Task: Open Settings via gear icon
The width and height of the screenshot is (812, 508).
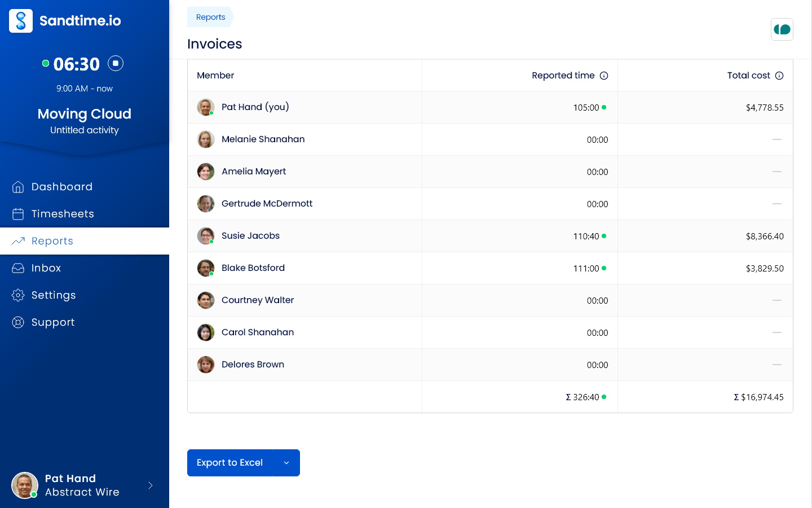Action: coord(18,295)
